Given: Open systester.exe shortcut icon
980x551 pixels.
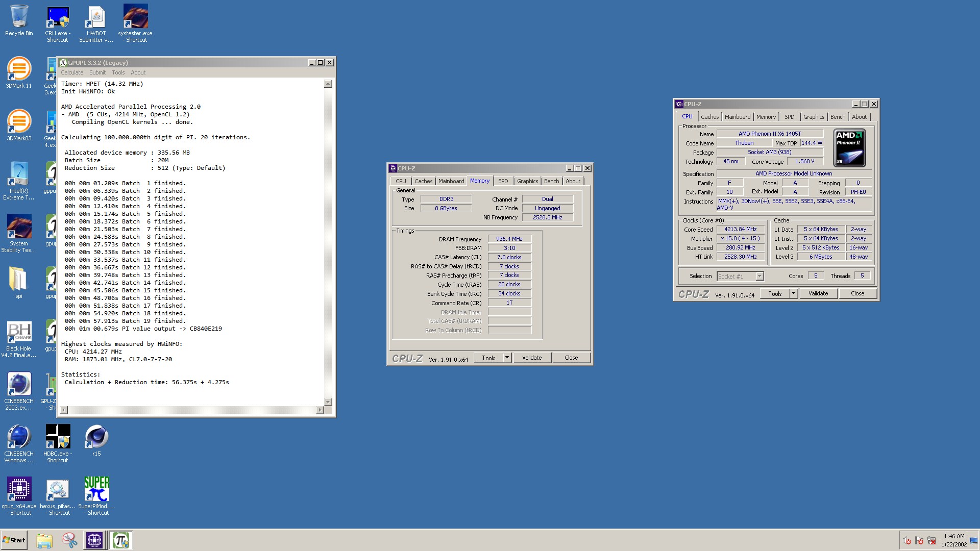Looking at the screenshot, I should 135,23.
